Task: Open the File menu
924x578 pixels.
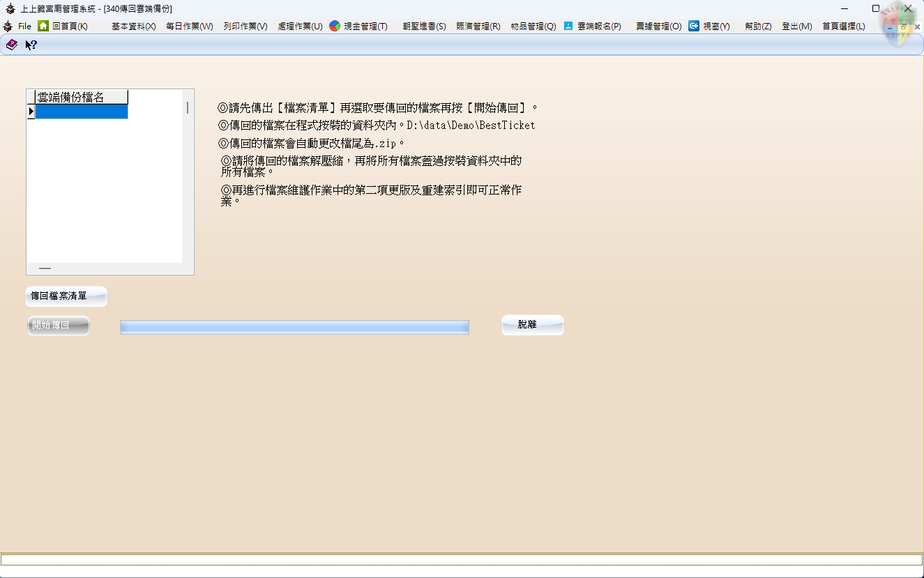Action: (x=24, y=26)
